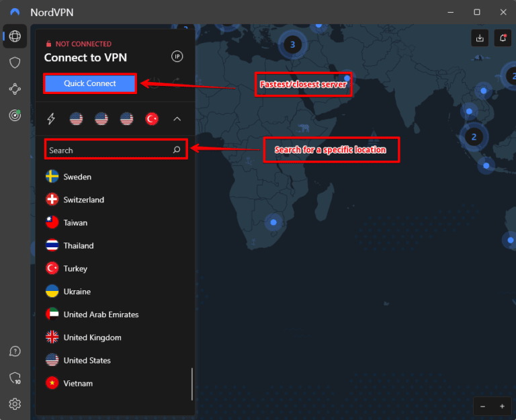Click the Quick Connect button
Viewport: 516px width, 420px height.
point(90,83)
